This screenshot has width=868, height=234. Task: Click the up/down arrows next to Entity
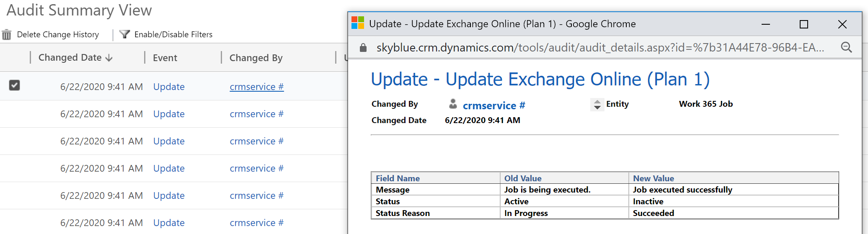click(x=597, y=104)
